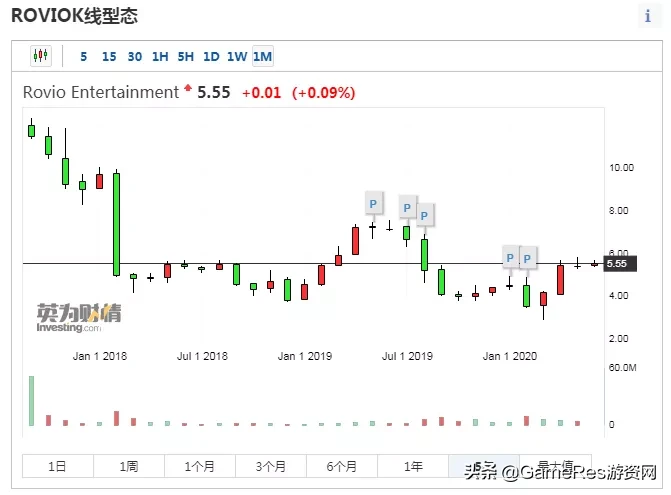Click the Jan 1 2020 axis label
This screenshot has width=671, height=495.
(510, 356)
